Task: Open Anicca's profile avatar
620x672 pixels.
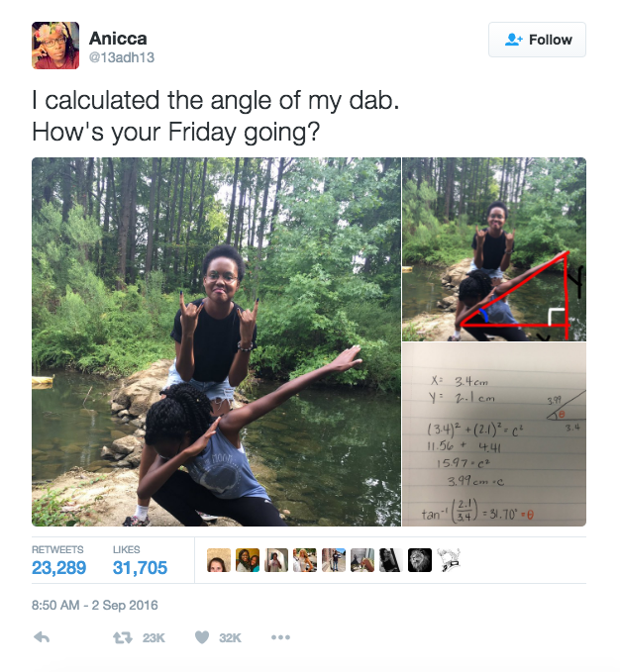Action: [55, 46]
